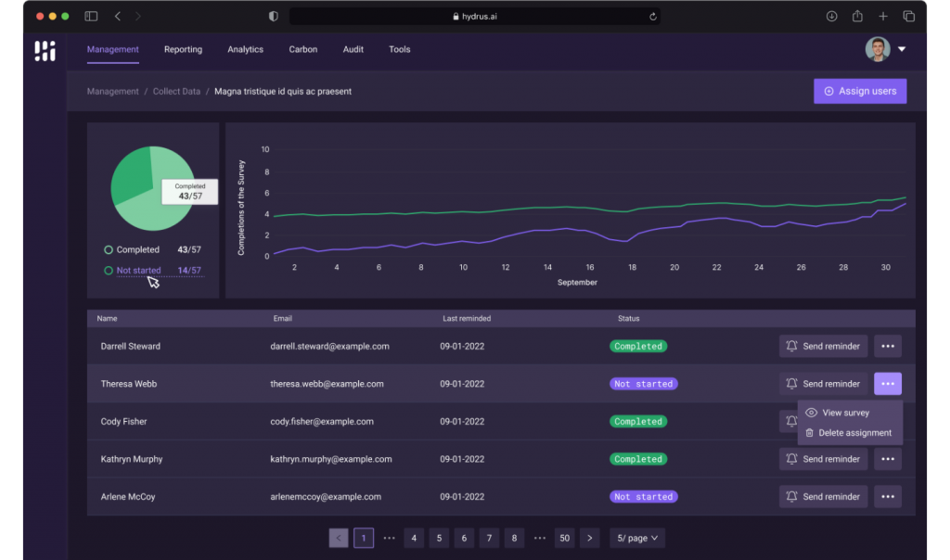This screenshot has height=560, width=950.
Task: Send reminder to Darrell Steward
Action: click(x=823, y=347)
